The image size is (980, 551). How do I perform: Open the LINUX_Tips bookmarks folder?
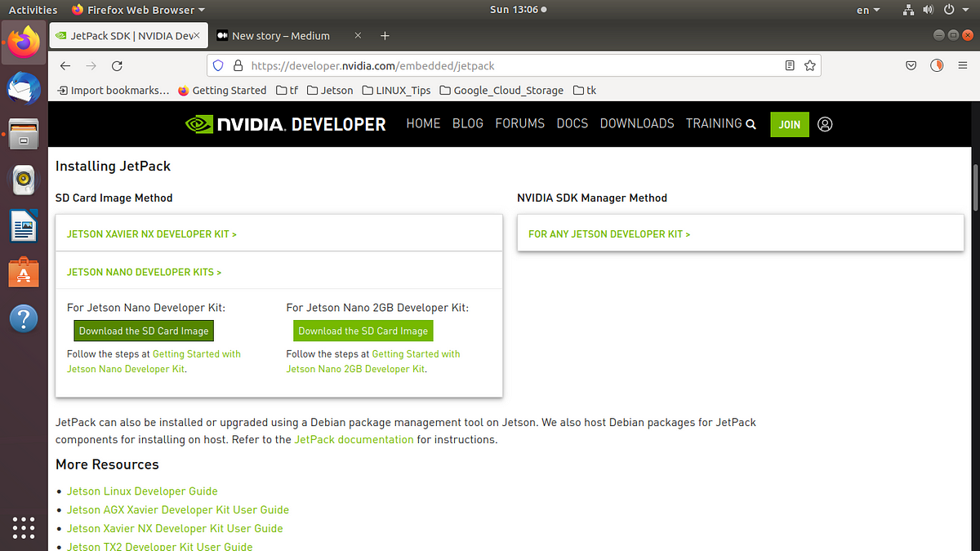pyautogui.click(x=396, y=90)
